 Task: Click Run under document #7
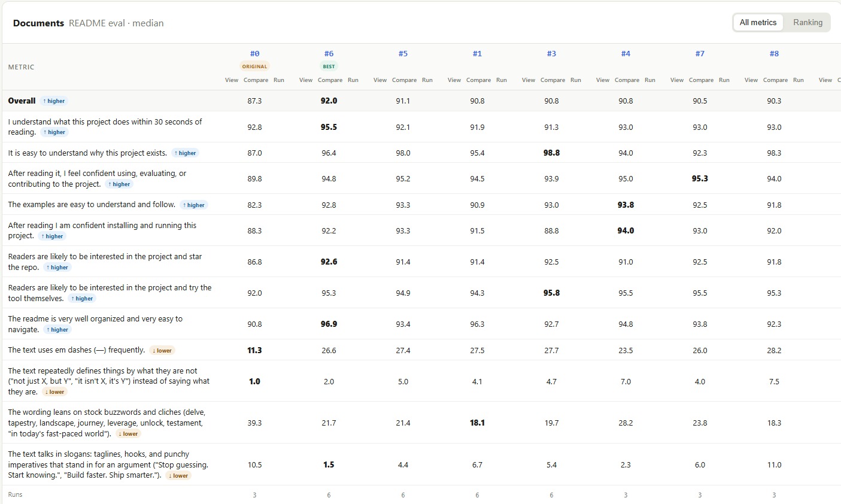(724, 80)
